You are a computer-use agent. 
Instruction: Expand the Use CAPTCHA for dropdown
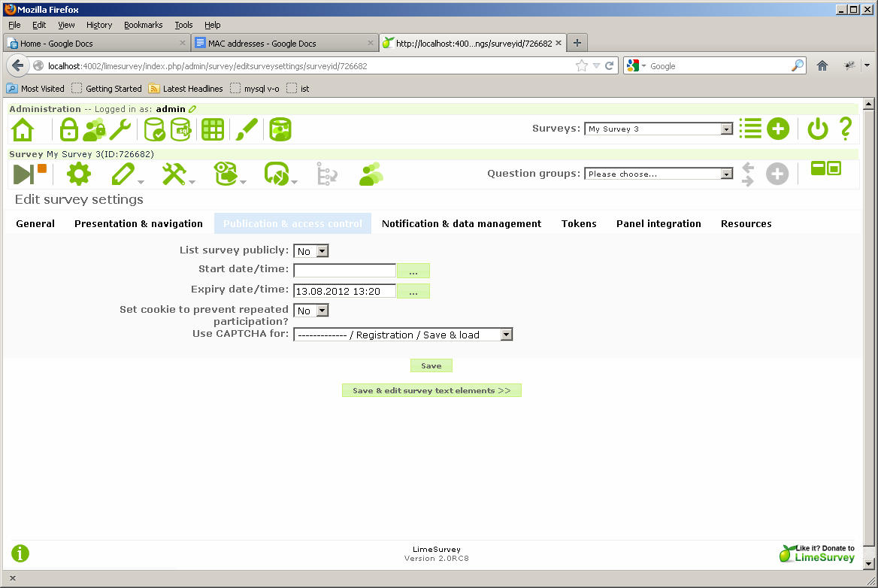(x=403, y=335)
